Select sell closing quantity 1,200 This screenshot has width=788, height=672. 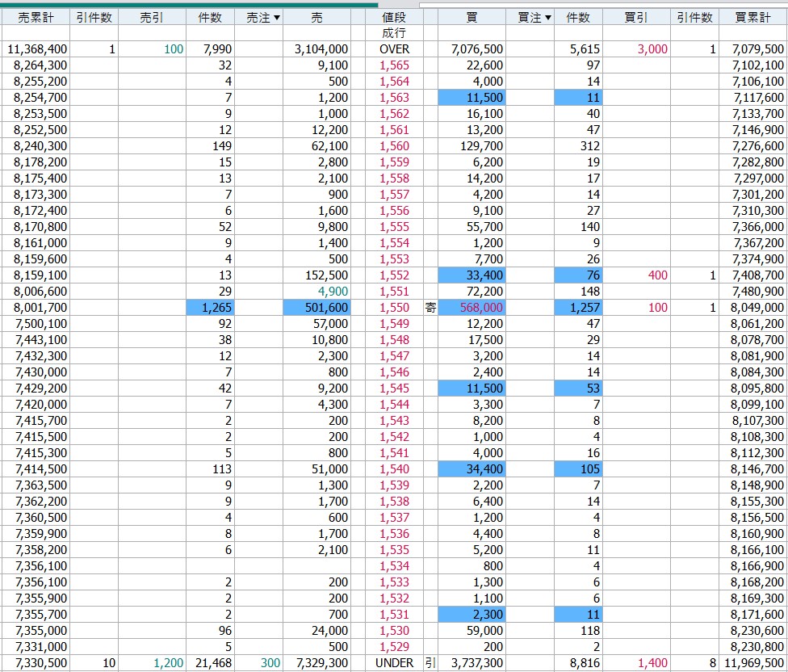(x=169, y=663)
